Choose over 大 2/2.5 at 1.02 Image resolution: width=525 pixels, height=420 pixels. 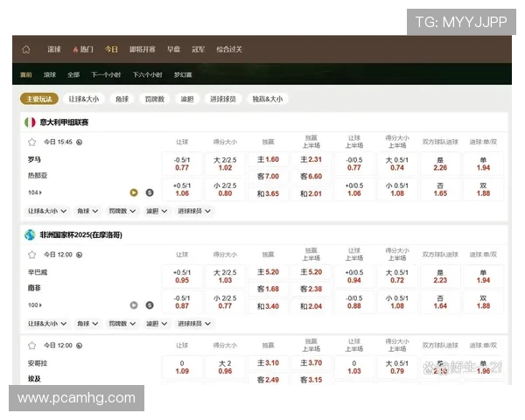point(225,164)
